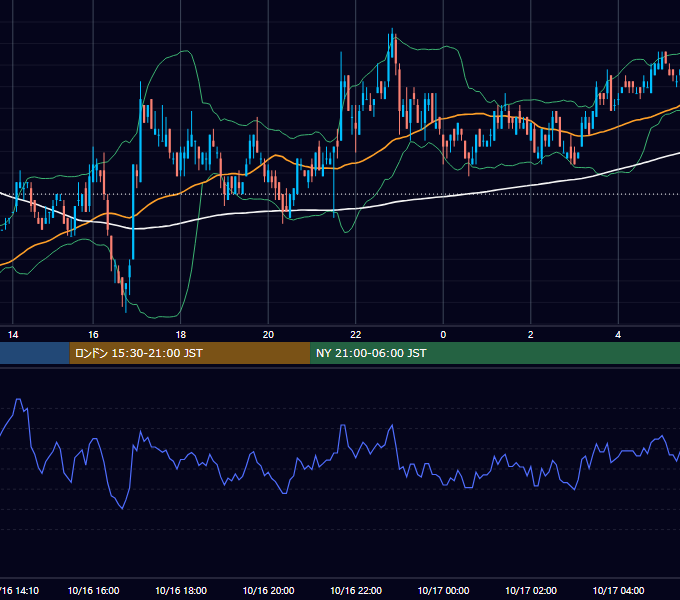Screen dimensions: 680x600
Task: Click the NY 21:00-06:00 JST session band
Action: point(495,353)
